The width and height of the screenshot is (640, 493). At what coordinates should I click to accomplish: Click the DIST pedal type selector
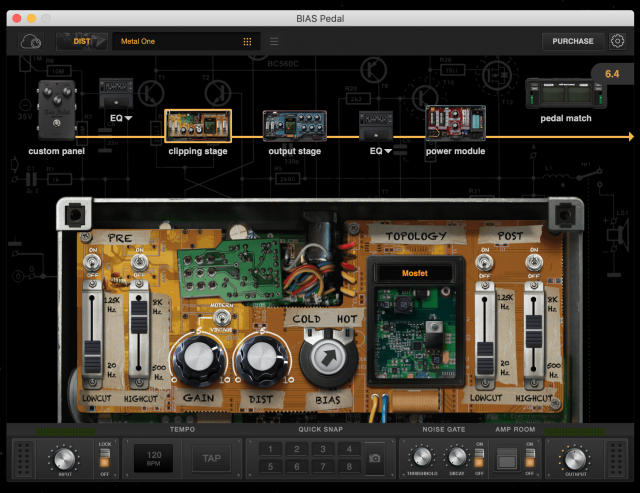tap(82, 41)
